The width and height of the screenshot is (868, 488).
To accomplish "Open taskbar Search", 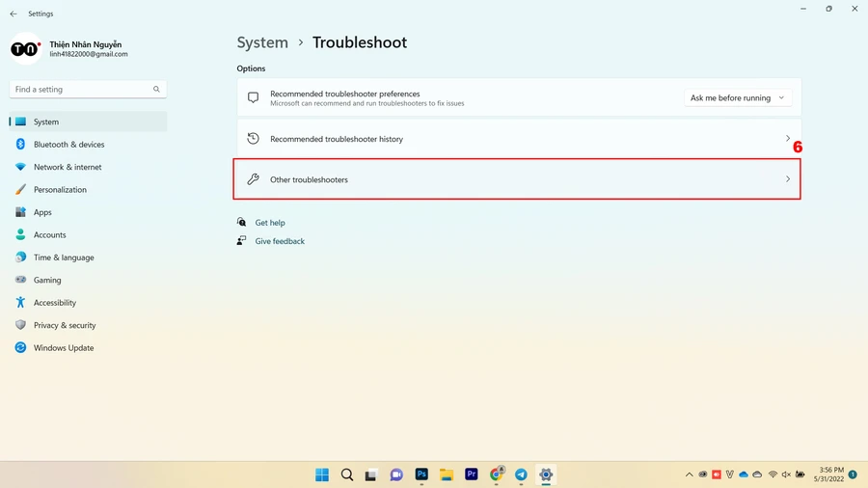I will pos(347,474).
